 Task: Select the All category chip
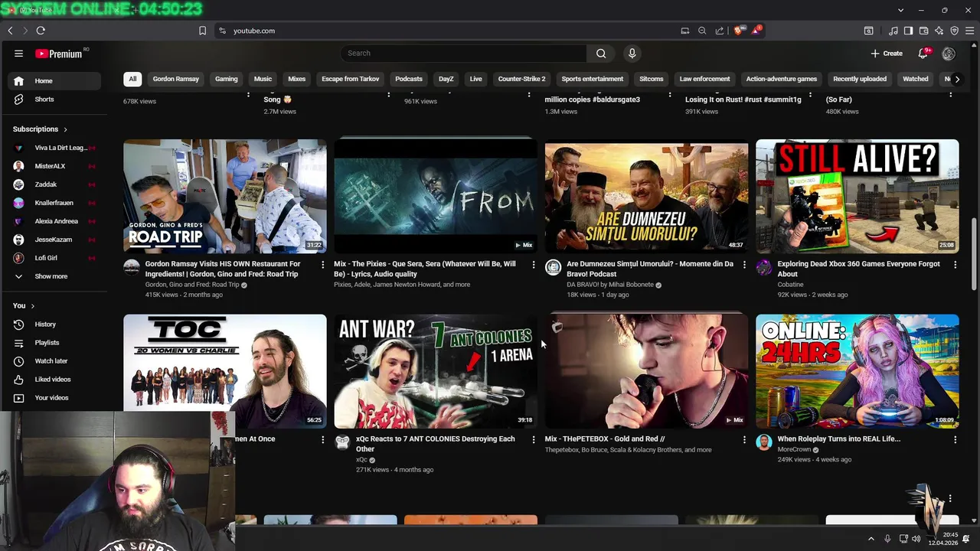(x=132, y=79)
